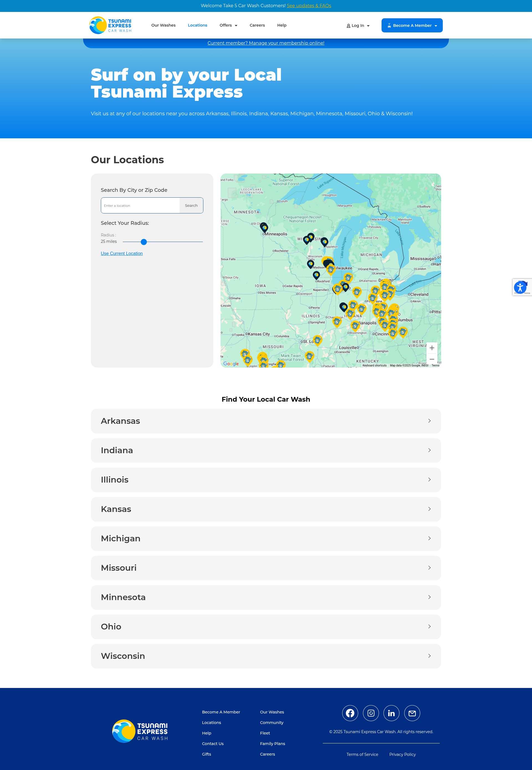This screenshot has width=532, height=770.
Task: Open the LinkedIn icon in footer
Action: pyautogui.click(x=391, y=713)
